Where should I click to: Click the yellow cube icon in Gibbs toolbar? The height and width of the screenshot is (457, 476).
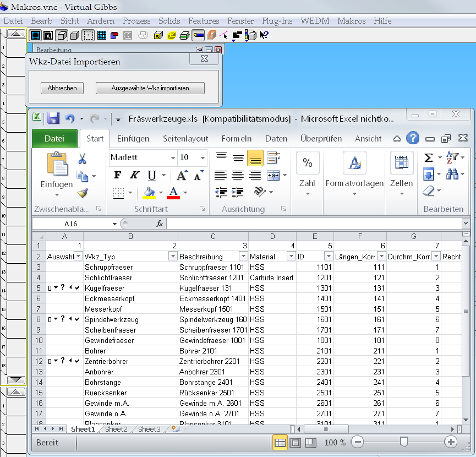click(x=172, y=36)
